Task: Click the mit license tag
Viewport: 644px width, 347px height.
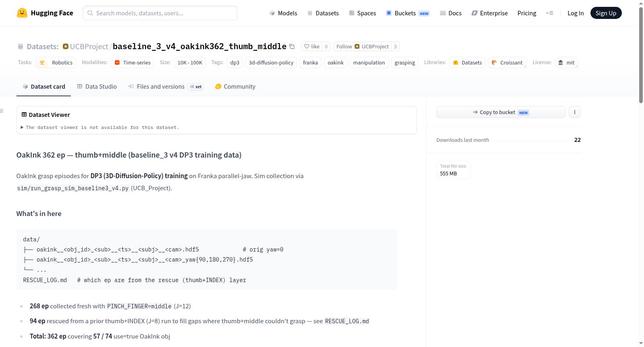Action: [567, 62]
